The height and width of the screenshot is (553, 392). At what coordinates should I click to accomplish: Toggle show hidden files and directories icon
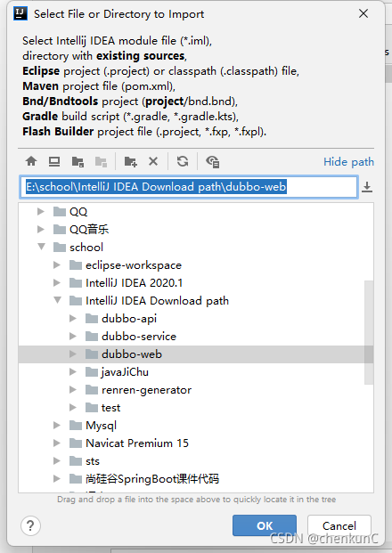point(213,161)
